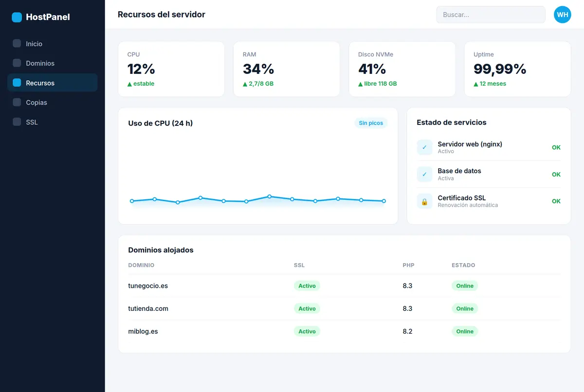Open the WH user avatar

point(563,15)
